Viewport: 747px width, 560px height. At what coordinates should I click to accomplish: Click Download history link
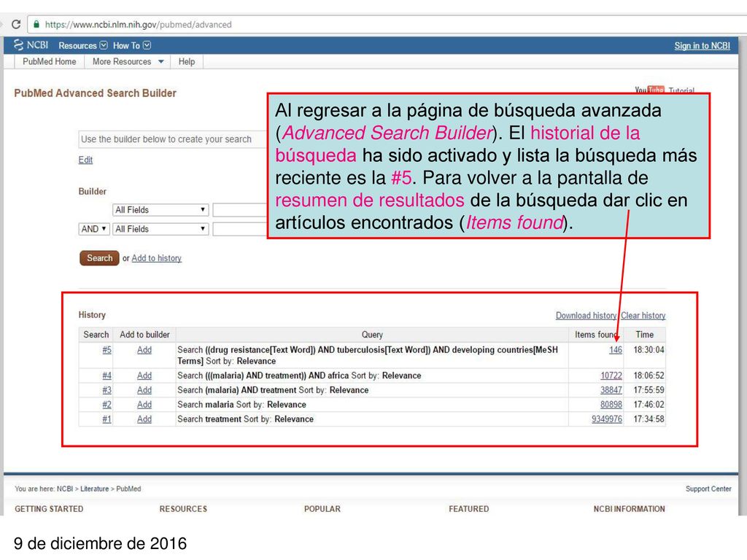586,315
